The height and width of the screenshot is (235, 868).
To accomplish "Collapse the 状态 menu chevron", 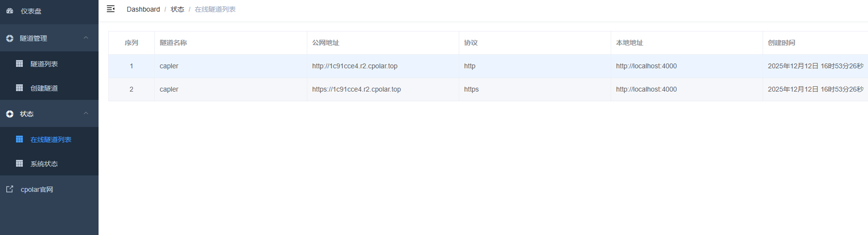I will pos(86,113).
